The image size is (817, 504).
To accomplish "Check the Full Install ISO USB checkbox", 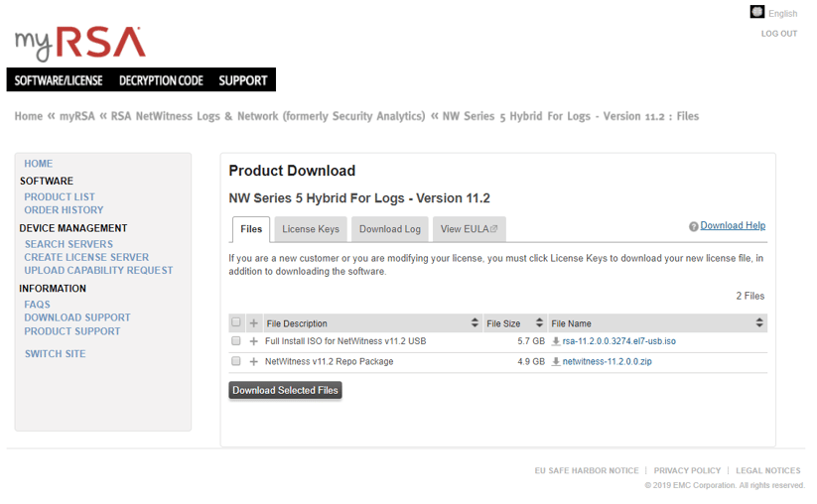I will pos(236,341).
